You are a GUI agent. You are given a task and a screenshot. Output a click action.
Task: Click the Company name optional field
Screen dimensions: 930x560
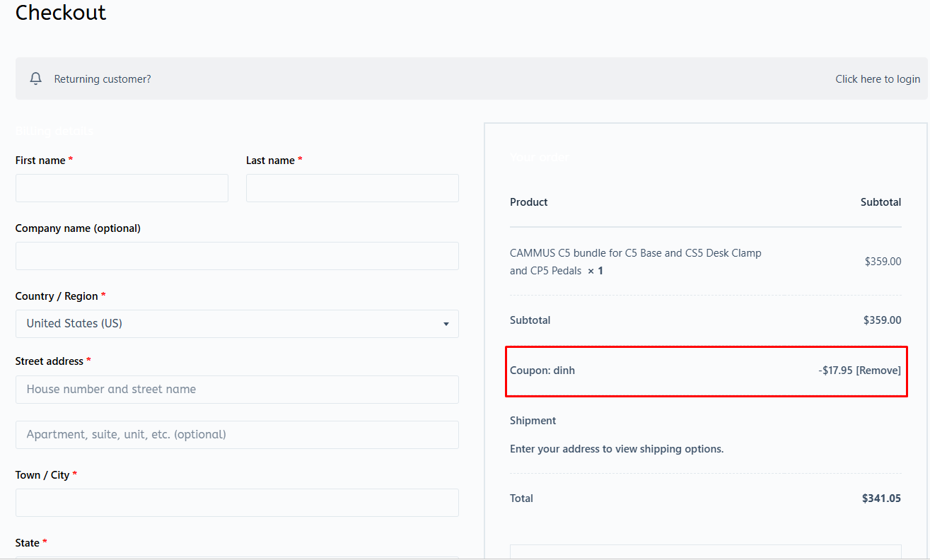click(237, 256)
